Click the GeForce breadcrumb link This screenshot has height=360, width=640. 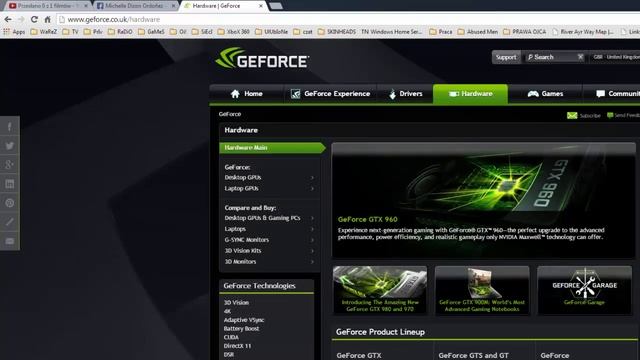[x=230, y=114]
